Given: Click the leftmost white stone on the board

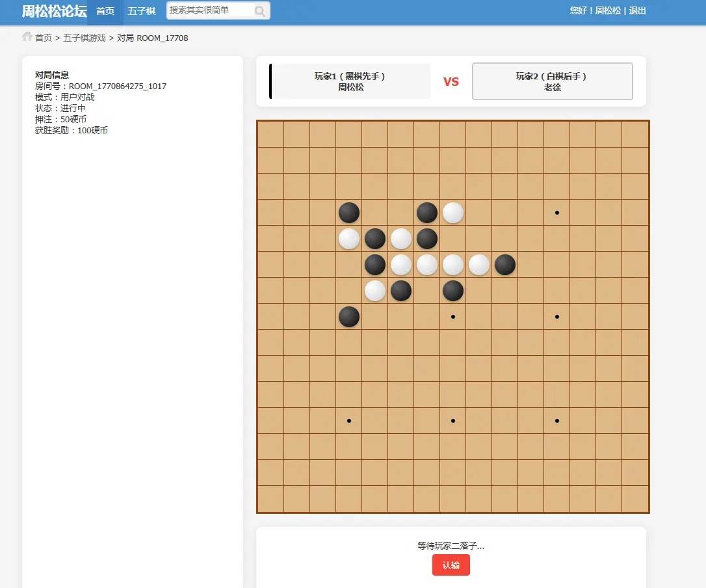Looking at the screenshot, I should click(349, 239).
